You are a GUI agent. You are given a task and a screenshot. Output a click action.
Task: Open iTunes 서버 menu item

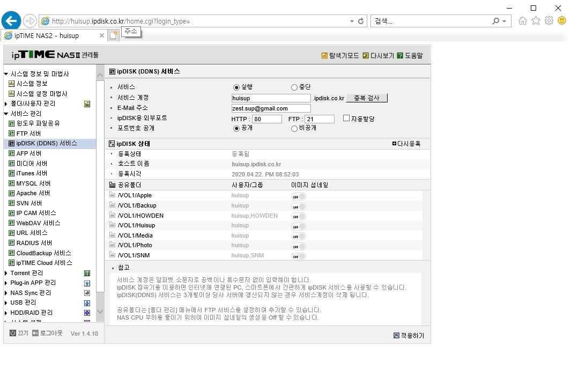click(28, 173)
